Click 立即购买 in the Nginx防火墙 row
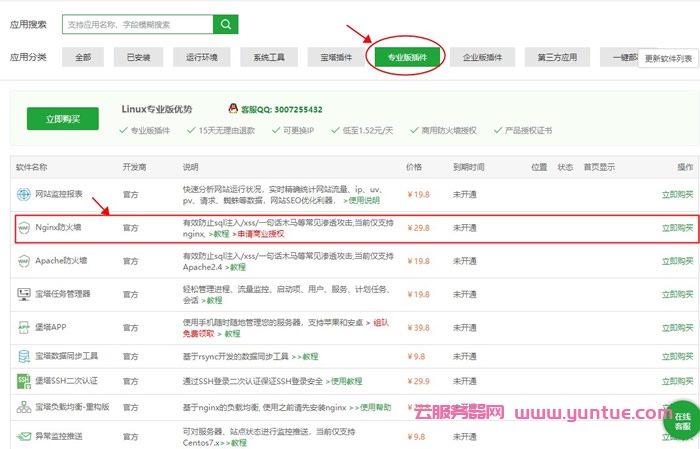This screenshot has height=449, width=700. pos(677,228)
